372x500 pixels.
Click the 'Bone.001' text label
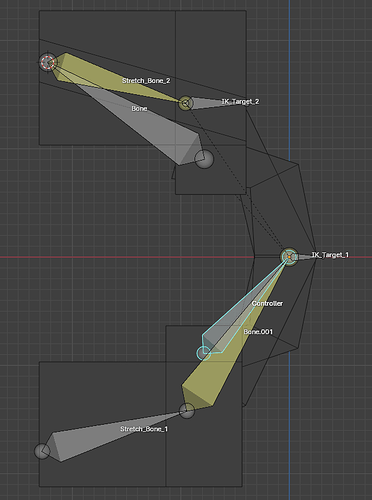click(258, 332)
